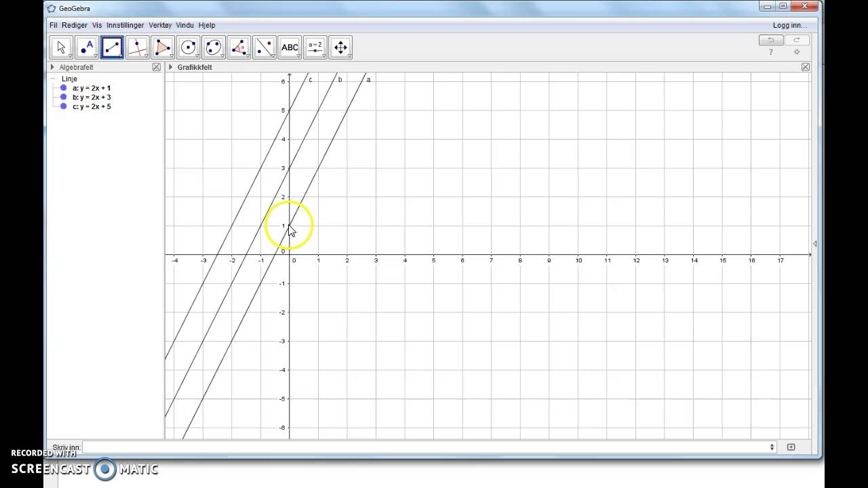Click the Redo arrow button
The width and height of the screenshot is (868, 488).
pos(797,40)
